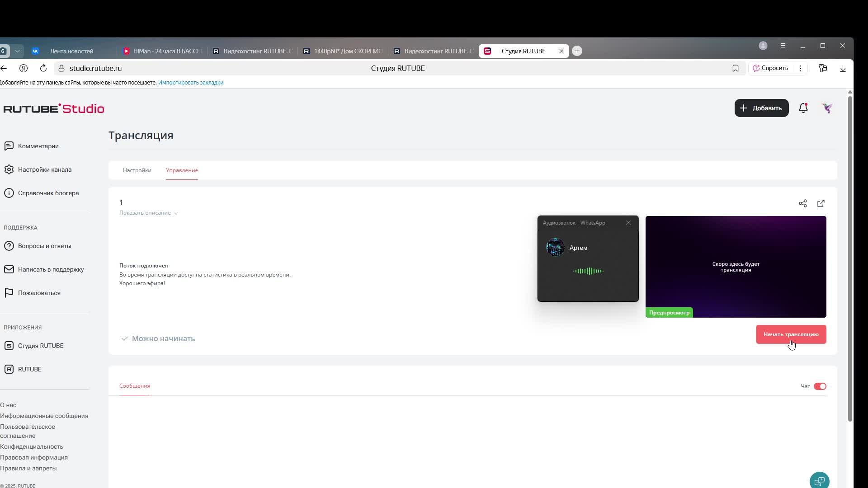Switch to HiMan - 24 часа browser tab

(x=162, y=51)
